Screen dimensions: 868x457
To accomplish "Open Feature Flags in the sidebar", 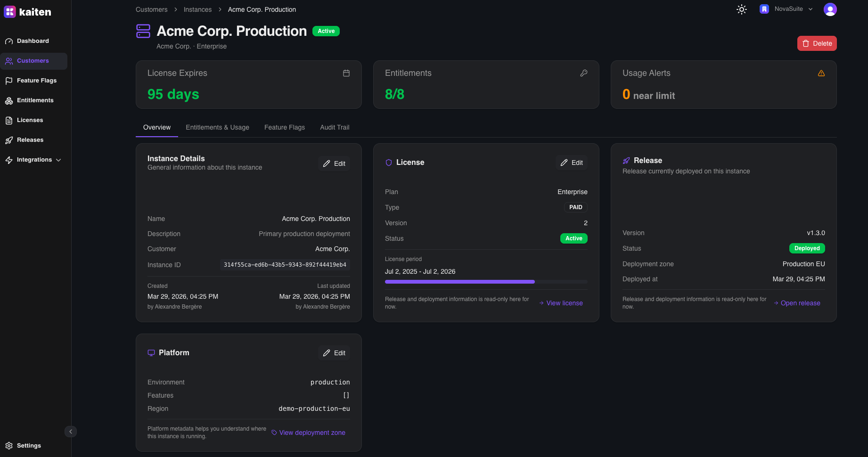I will (x=36, y=81).
